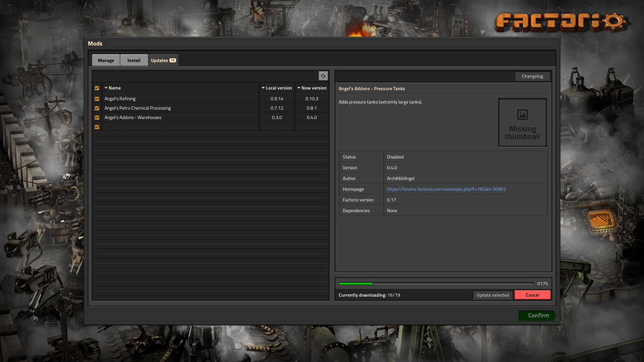This screenshot has height=362, width=644.
Task: Sort list by Name column arrow
Action: (x=106, y=88)
